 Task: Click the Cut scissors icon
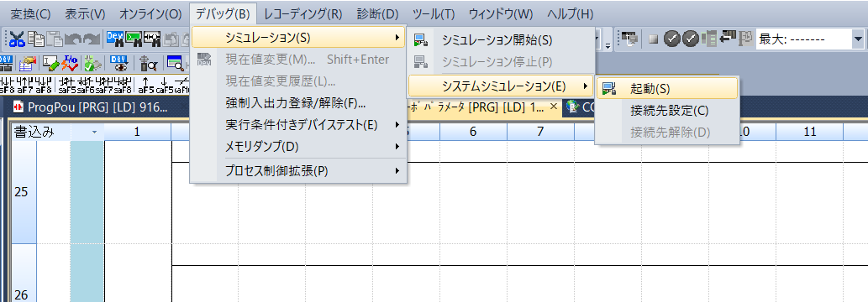tap(17, 39)
